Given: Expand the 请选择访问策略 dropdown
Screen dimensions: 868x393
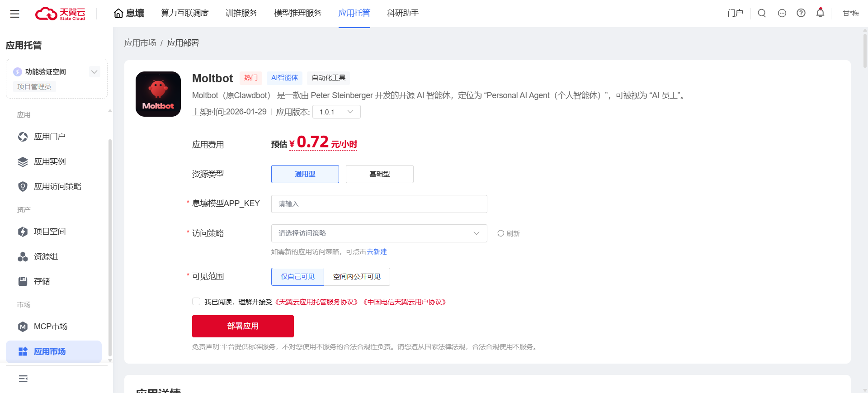Looking at the screenshot, I should (x=379, y=233).
